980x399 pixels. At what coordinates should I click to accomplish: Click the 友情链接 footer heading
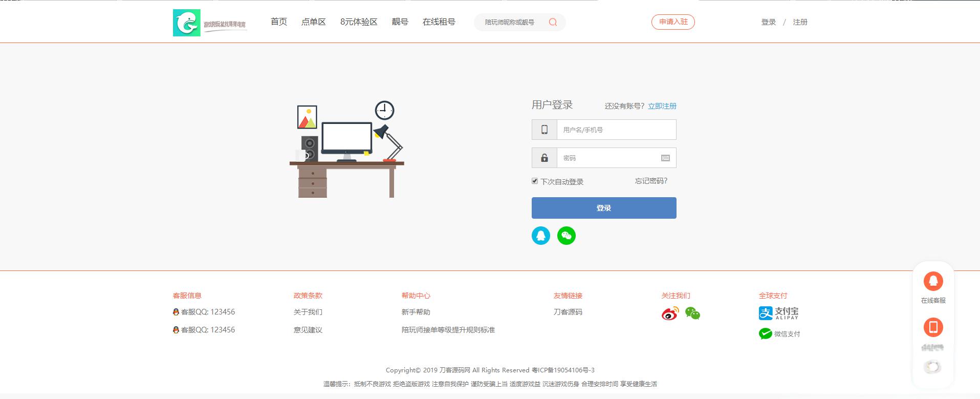[568, 296]
